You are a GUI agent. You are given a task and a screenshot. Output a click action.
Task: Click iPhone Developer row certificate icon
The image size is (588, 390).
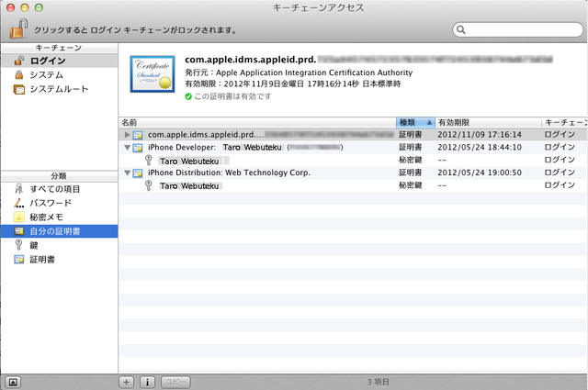pos(138,148)
